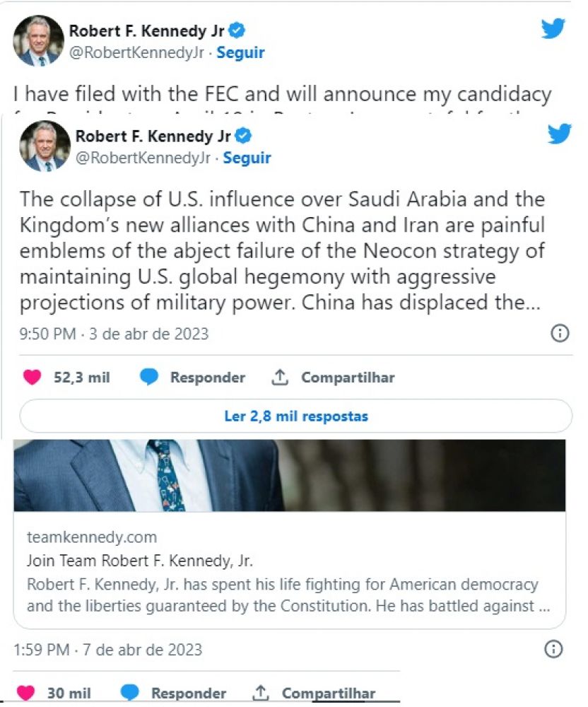Click Responder on the Saudi Arabia tweet
This screenshot has width=588, height=707.
coord(207,378)
